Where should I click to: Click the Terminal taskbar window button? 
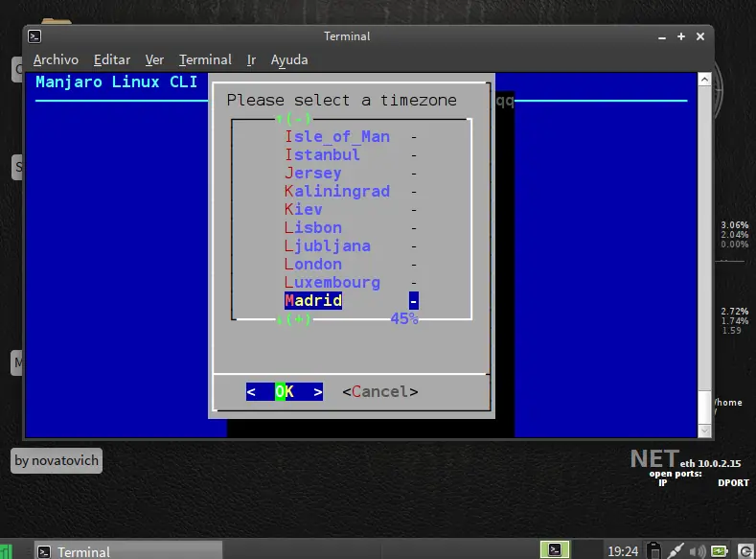[x=127, y=551]
